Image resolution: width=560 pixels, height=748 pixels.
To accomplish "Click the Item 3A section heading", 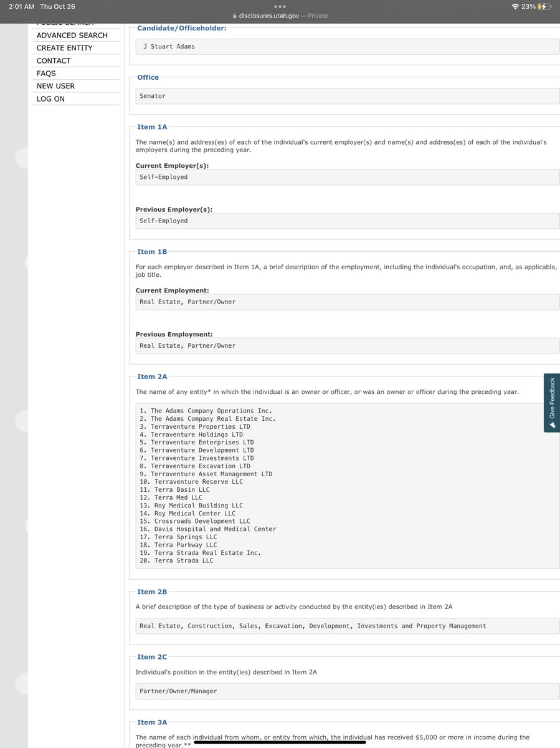I will pos(152,722).
